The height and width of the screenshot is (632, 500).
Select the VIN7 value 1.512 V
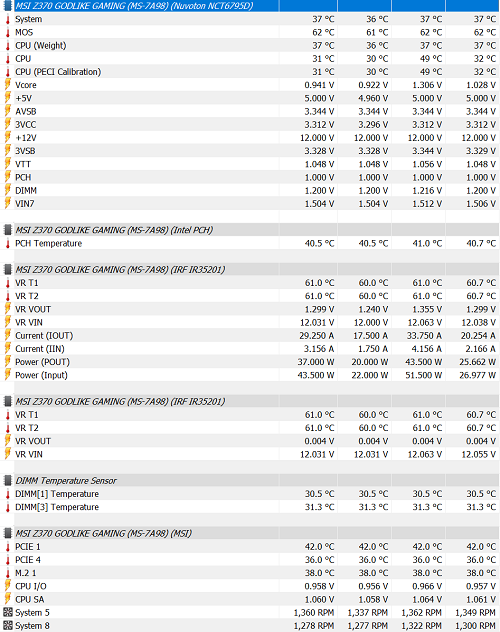click(427, 204)
